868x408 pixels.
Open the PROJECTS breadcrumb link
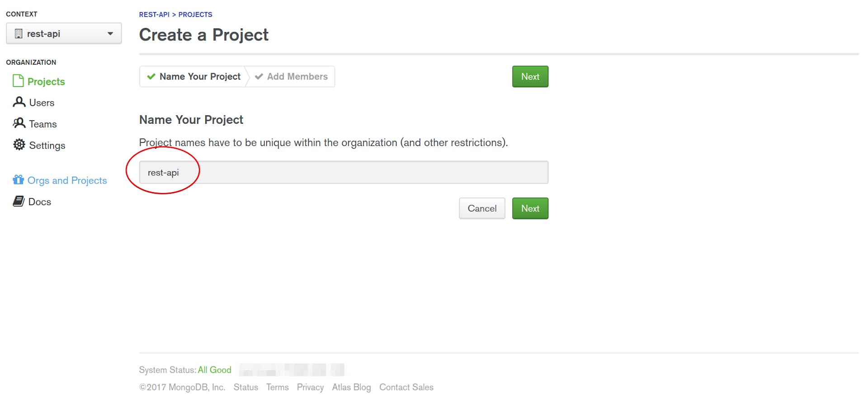pos(195,14)
